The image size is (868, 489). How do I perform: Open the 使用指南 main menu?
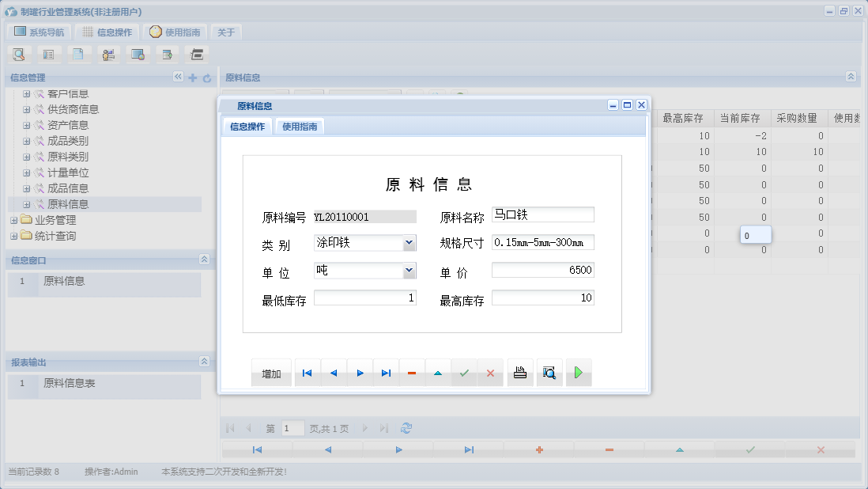[x=175, y=32]
